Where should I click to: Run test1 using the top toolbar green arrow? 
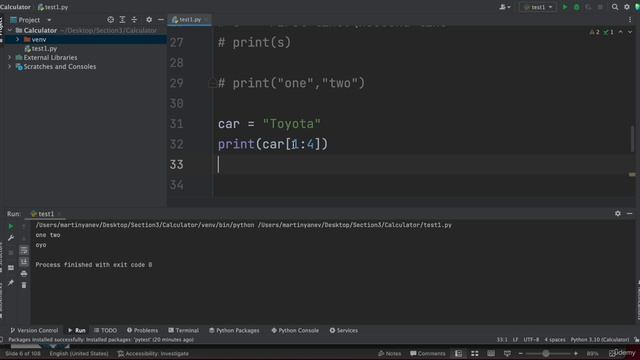(x=565, y=7)
